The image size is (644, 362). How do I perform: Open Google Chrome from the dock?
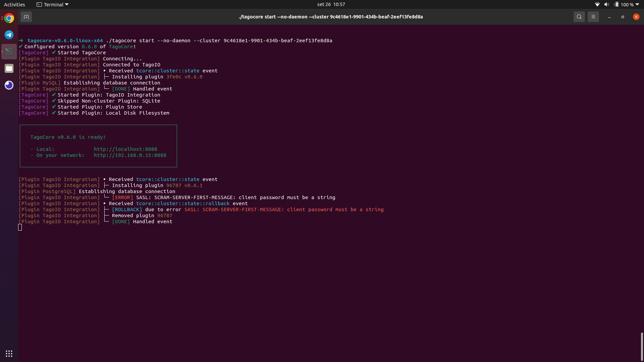coord(9,18)
